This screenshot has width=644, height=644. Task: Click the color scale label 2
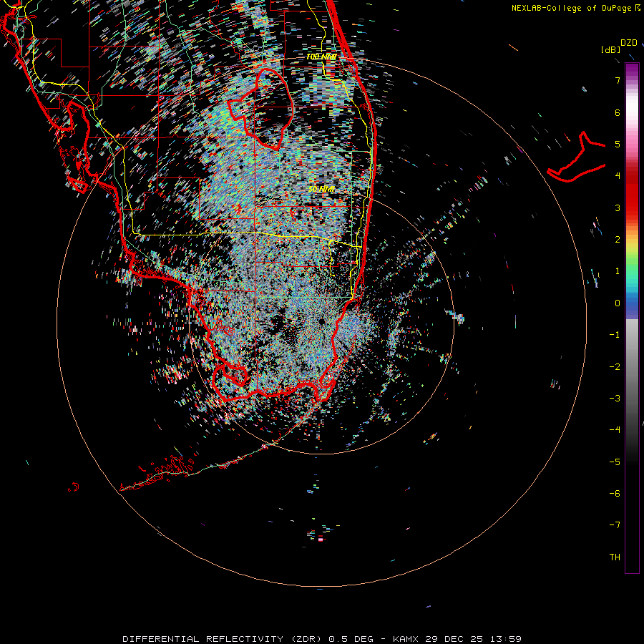618,240
